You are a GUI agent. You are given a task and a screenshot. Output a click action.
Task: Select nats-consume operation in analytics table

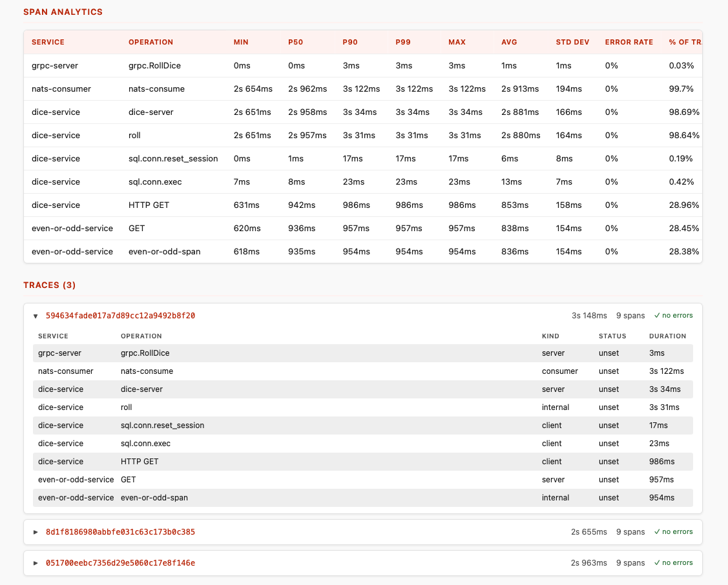(156, 88)
